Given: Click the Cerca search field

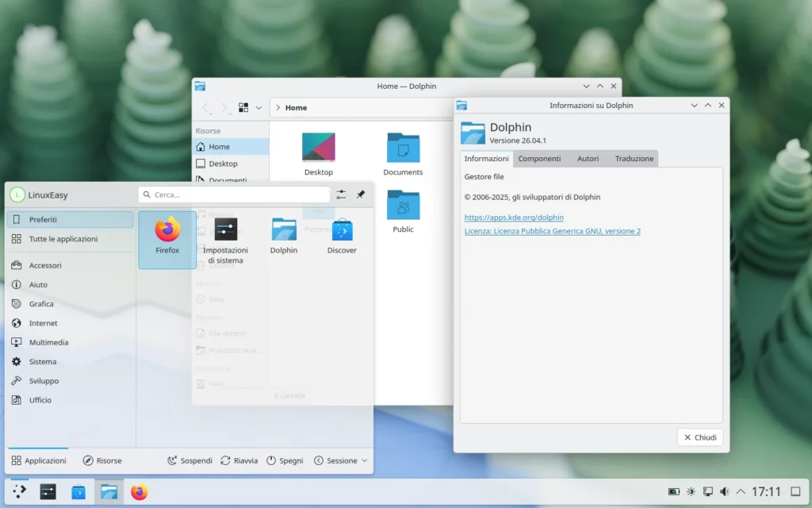Looking at the screenshot, I should point(234,195).
